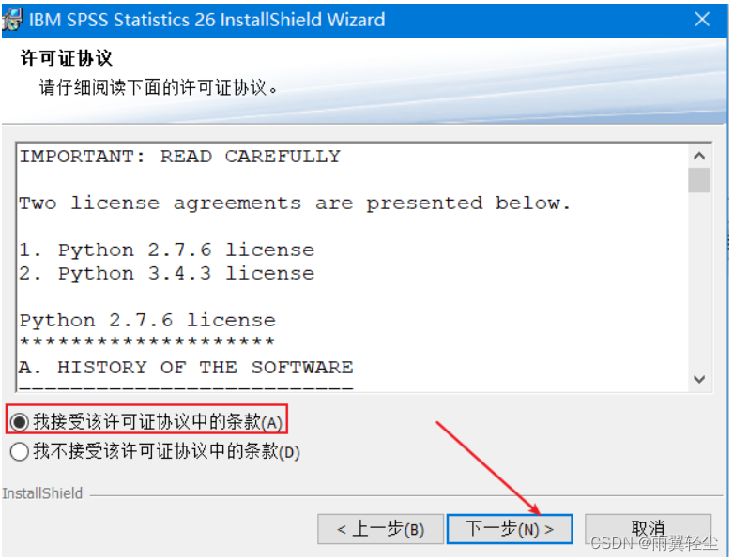Click the IMPORTANT: READ CAREFULLY line

tap(180, 157)
